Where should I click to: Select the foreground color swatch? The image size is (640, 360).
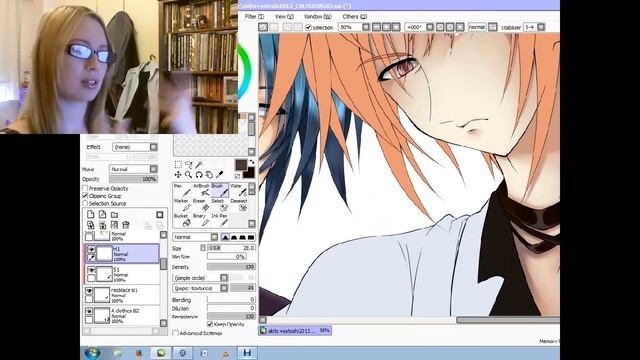(x=241, y=165)
